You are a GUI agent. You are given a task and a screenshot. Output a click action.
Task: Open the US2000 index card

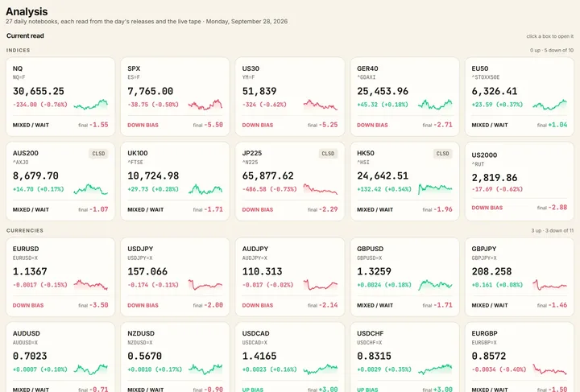coord(520,181)
